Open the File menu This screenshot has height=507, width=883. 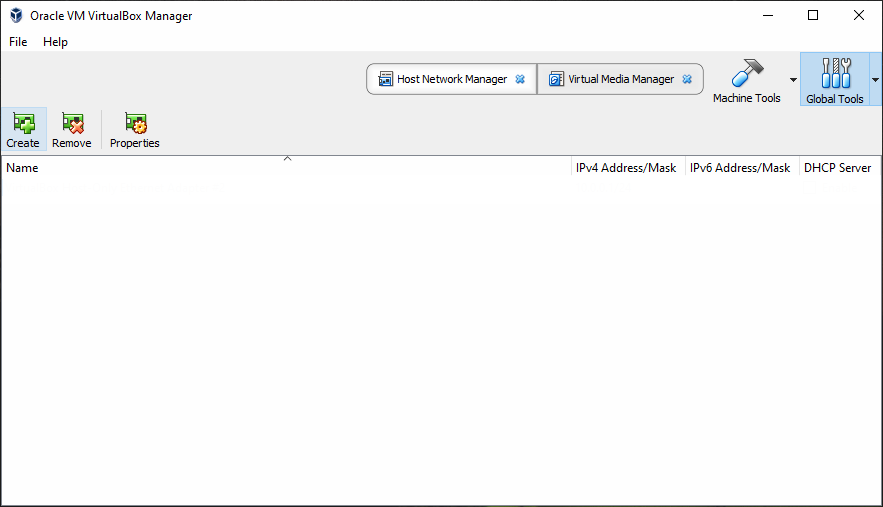18,42
